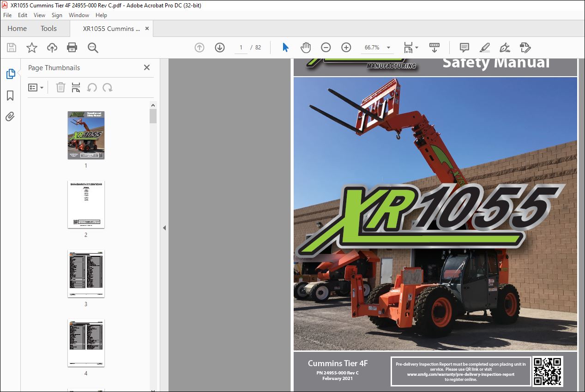
Task: Open the View menu
Action: click(x=39, y=15)
